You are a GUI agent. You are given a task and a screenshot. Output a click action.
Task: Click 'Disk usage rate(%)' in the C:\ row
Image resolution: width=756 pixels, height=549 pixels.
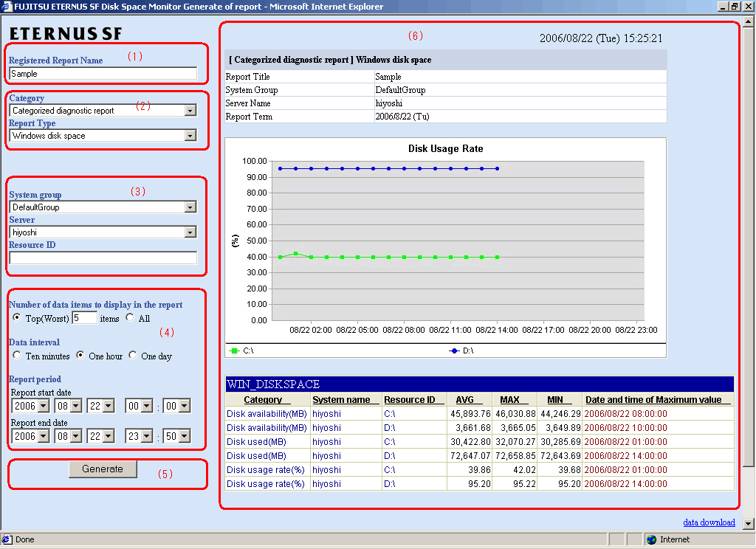pos(266,470)
